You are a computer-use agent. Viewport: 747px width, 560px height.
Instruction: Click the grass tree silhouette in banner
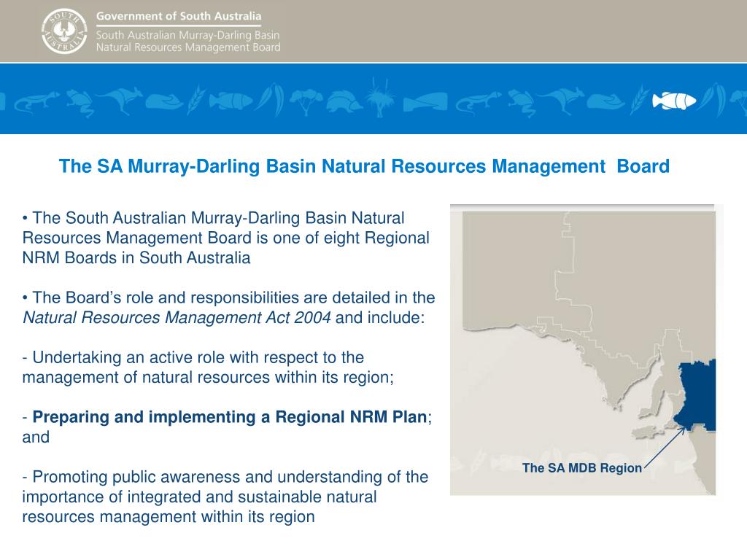[379, 98]
